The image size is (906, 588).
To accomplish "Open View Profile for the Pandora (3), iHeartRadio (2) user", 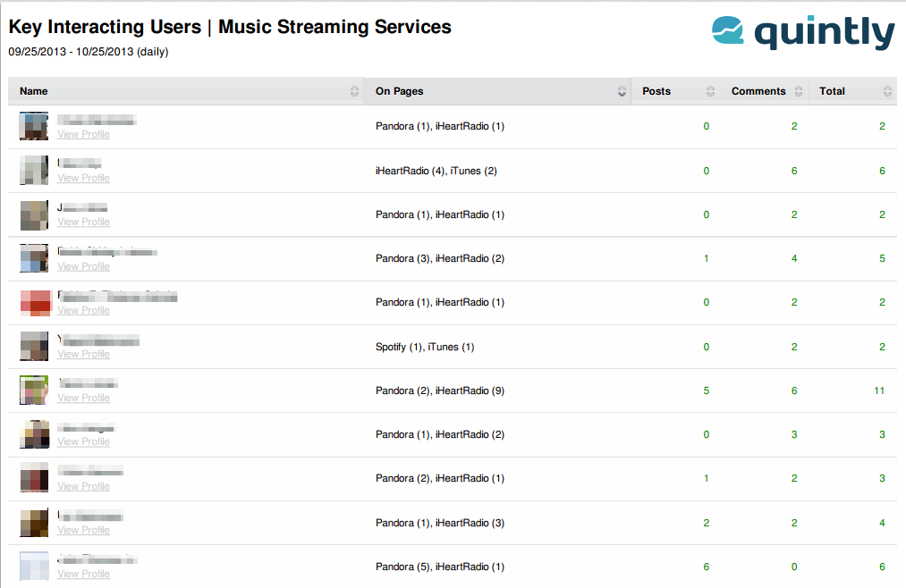I will (x=83, y=266).
